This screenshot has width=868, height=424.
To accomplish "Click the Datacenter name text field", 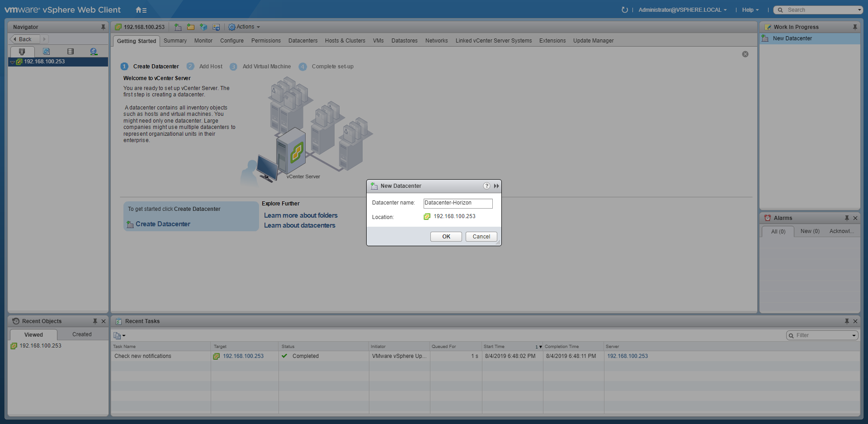I will [458, 203].
